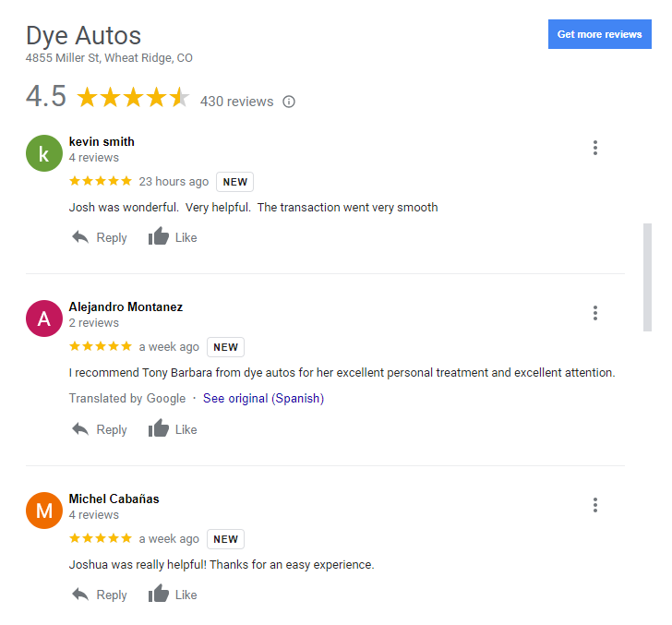Viewport: 672px width, 625px height.
Task: Click the reviewer name kevin smith
Action: coord(102,141)
